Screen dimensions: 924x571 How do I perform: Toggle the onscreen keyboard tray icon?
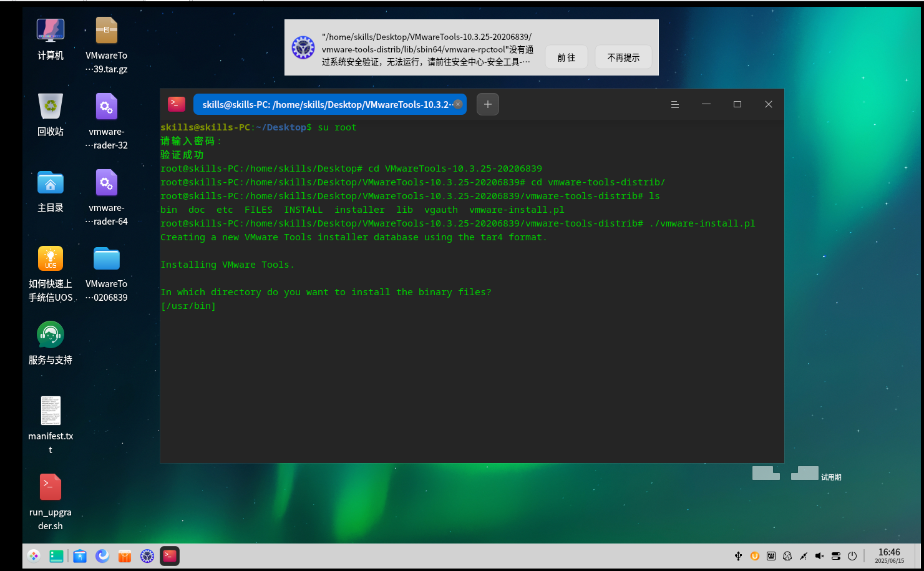click(x=771, y=556)
